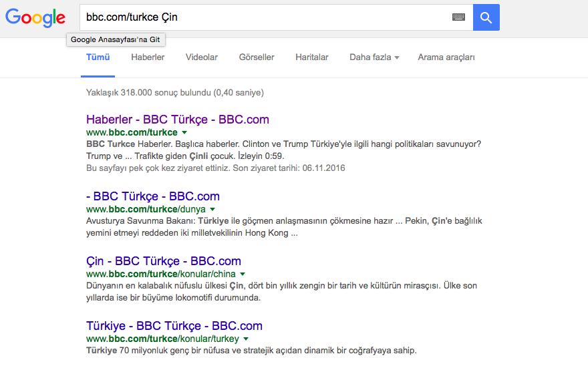This screenshot has height=370, width=588.
Task: Expand arrow next to www.bbc.com/turkce/dunya URL
Action: [212, 209]
